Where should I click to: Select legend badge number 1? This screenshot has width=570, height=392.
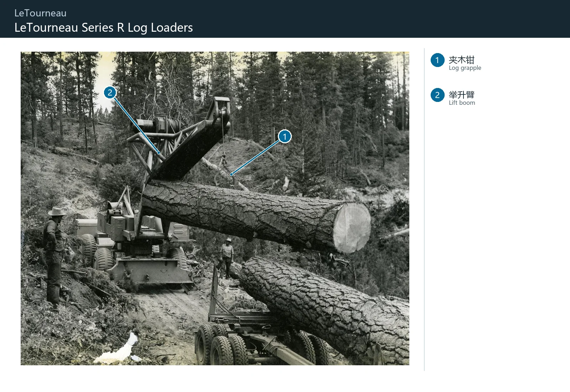point(437,60)
